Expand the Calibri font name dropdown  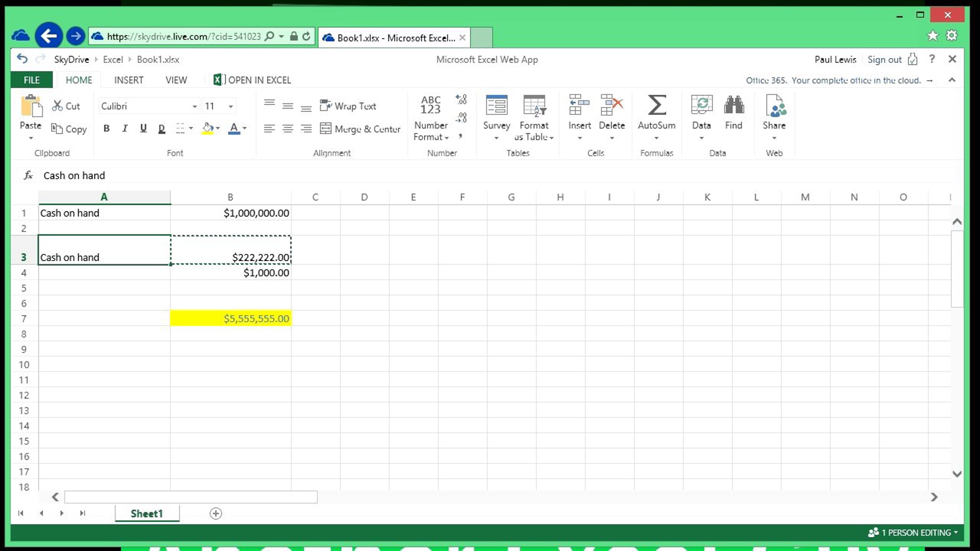[x=195, y=107]
